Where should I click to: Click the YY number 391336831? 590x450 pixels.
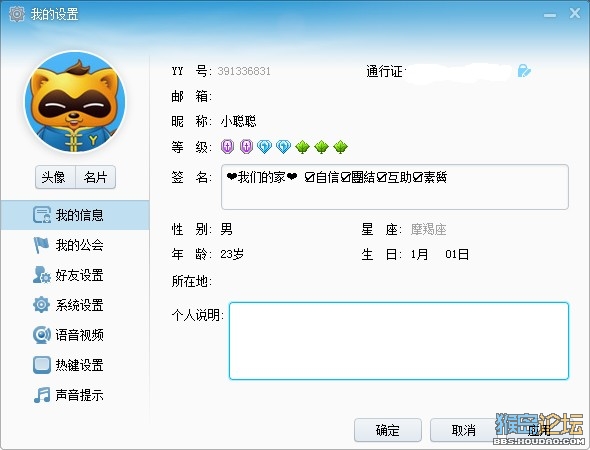[x=244, y=71]
